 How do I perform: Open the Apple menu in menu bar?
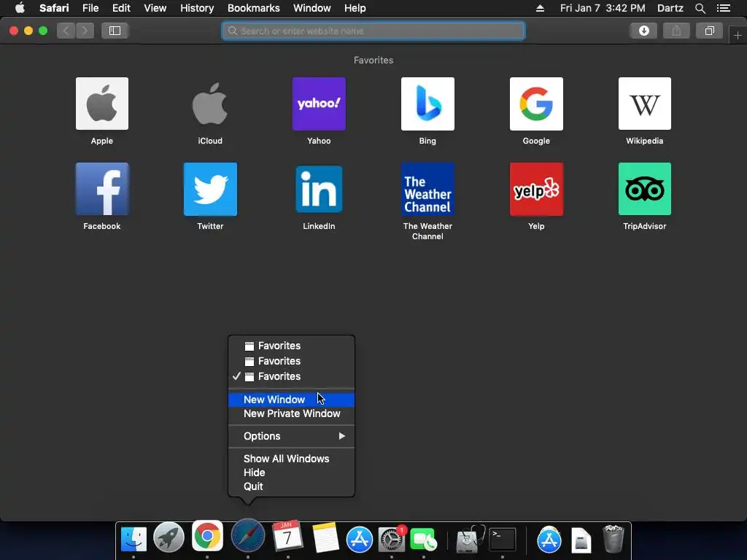pyautogui.click(x=20, y=8)
